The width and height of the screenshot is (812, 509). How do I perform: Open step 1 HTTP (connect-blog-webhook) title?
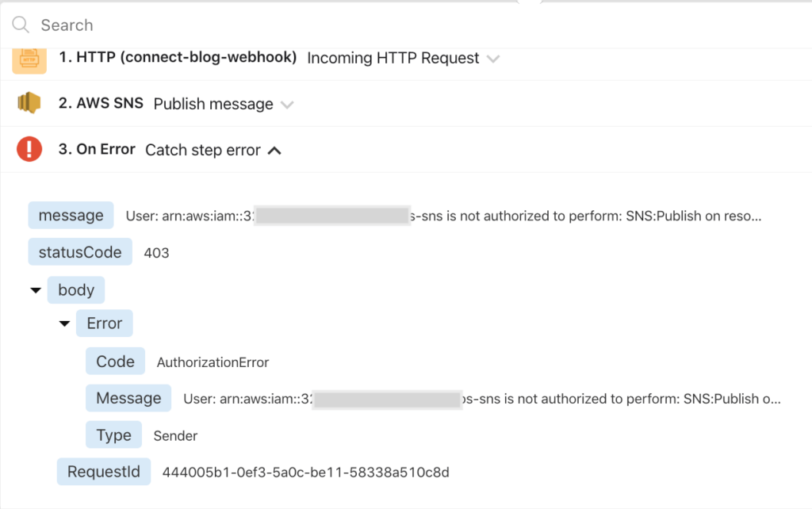[178, 58]
